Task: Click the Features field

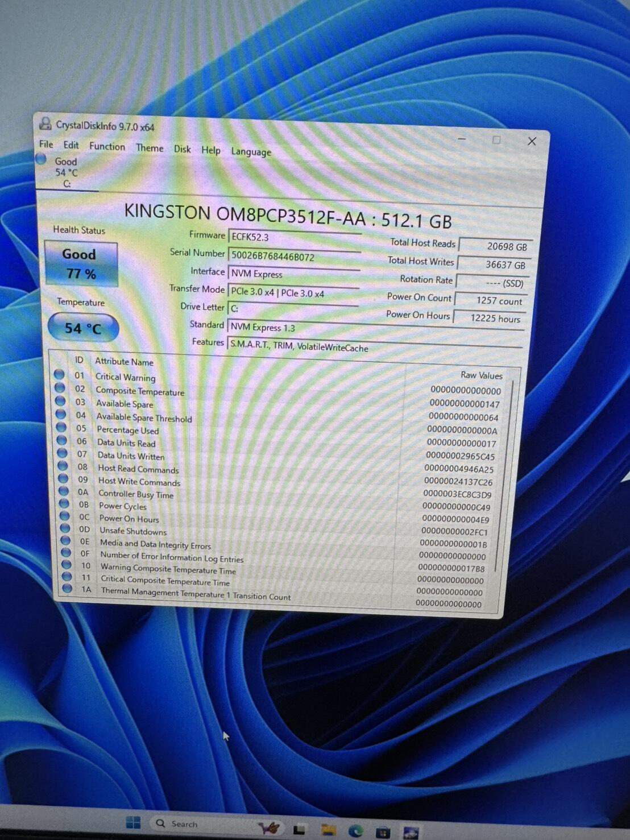Action: click(374, 347)
